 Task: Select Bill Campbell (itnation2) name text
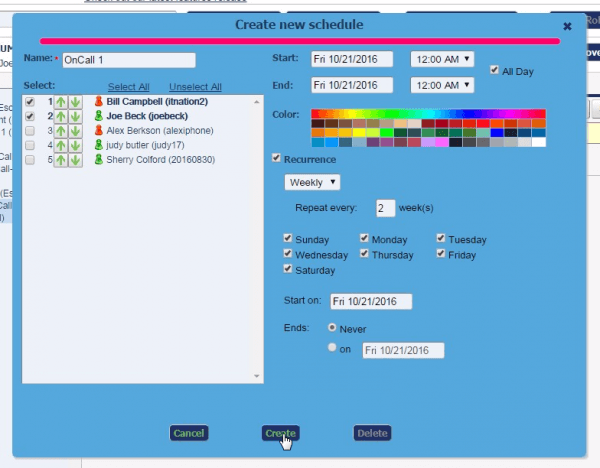[x=157, y=101]
